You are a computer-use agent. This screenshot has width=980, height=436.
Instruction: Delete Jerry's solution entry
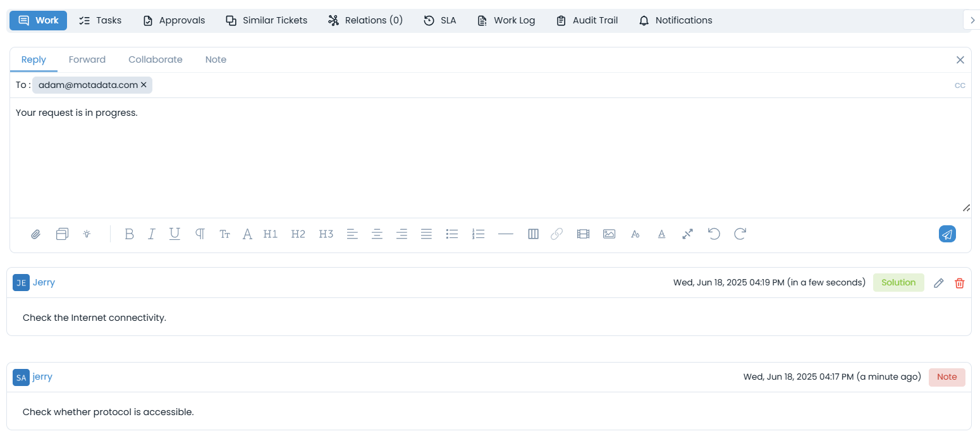(x=959, y=283)
